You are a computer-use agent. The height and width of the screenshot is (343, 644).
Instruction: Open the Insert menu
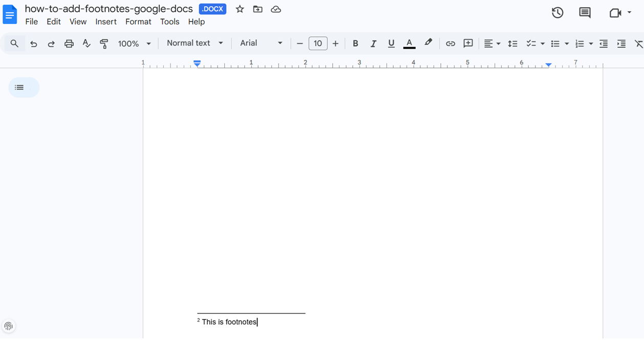coord(106,22)
